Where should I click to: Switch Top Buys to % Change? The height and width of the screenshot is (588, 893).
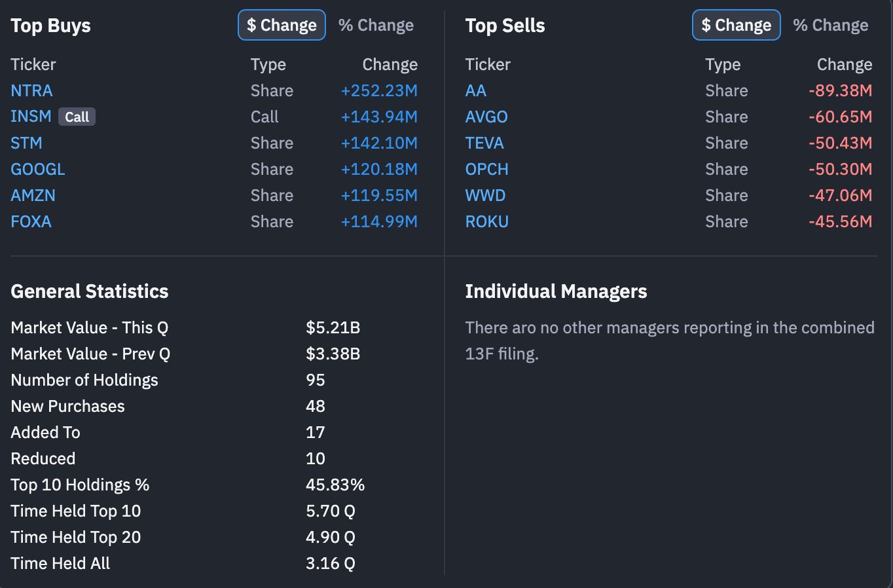[376, 25]
